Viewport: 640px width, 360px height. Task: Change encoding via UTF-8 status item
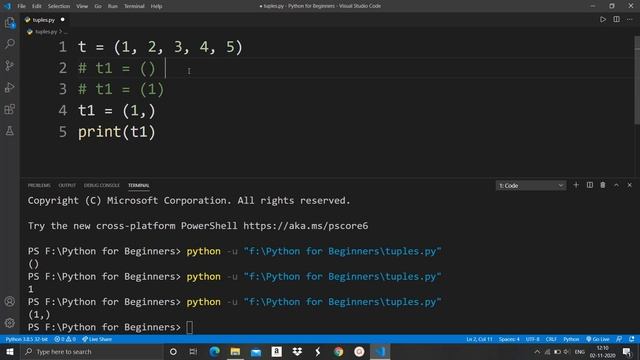[533, 339]
